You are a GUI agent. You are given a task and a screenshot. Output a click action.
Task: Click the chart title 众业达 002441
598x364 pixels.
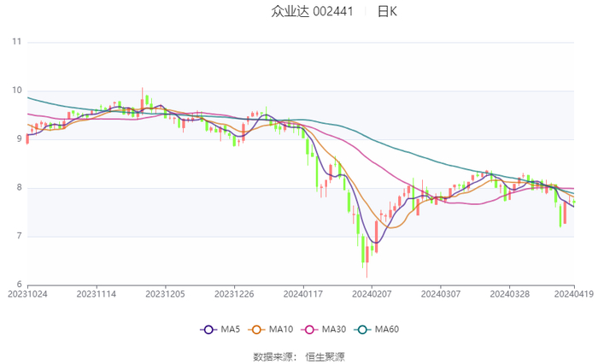point(308,11)
